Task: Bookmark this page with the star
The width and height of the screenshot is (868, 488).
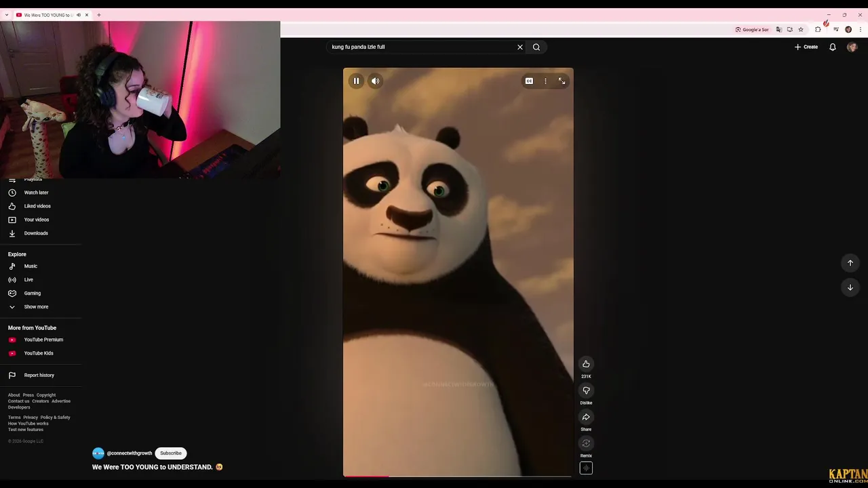Action: [801, 30]
